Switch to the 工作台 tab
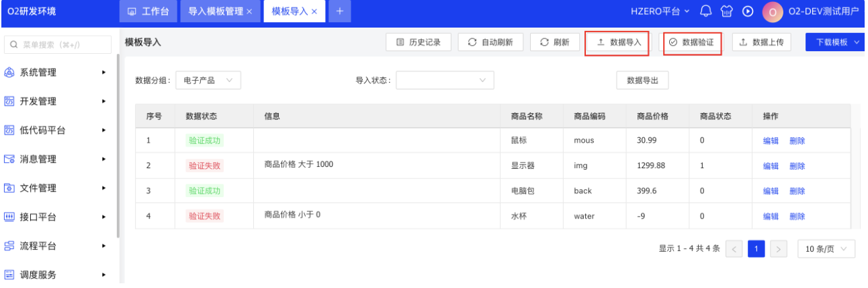This screenshot has width=868, height=288. point(148,11)
